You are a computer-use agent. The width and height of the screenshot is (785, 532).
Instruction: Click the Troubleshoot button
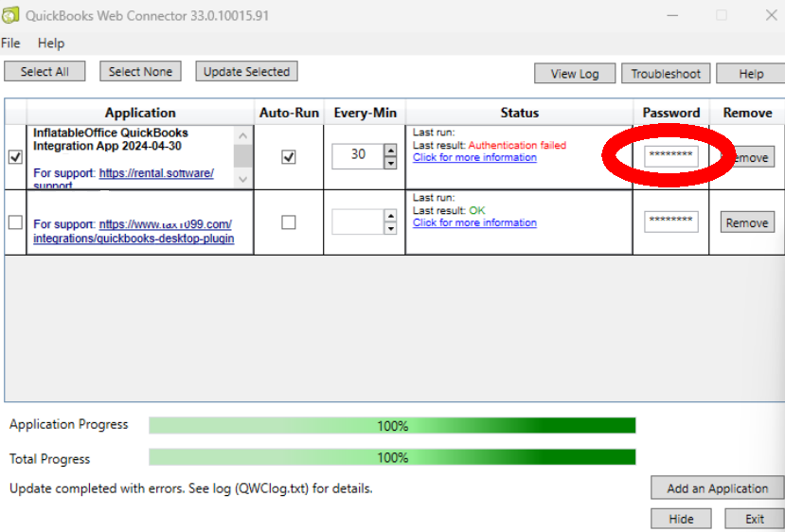[x=666, y=74]
